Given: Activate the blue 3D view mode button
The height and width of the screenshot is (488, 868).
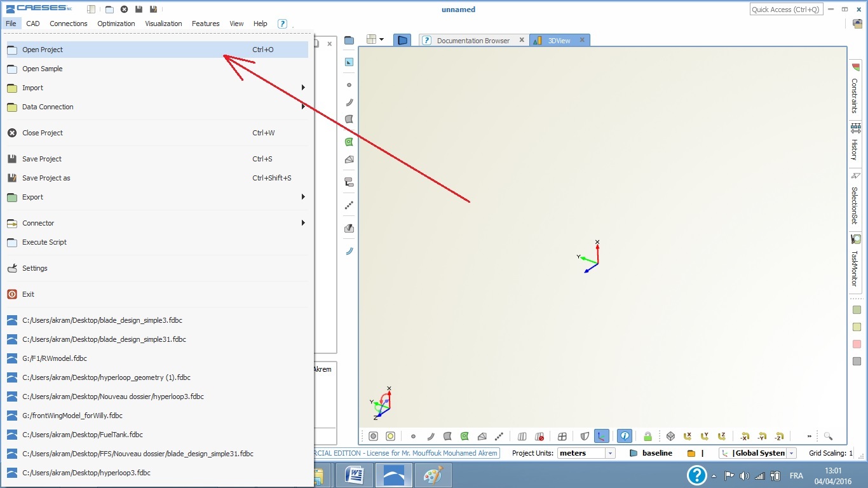Looking at the screenshot, I should tap(402, 40).
